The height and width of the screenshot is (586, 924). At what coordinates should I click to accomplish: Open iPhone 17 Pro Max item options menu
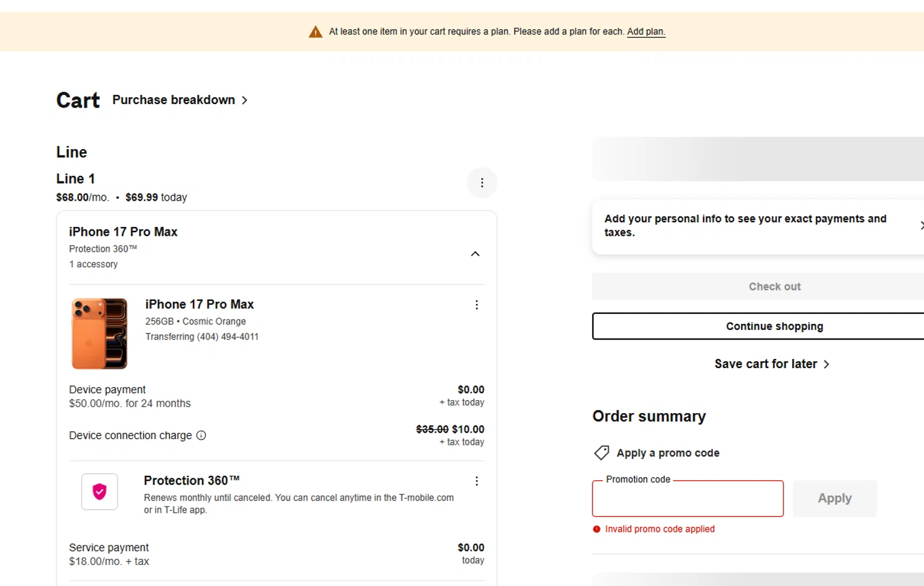[476, 305]
